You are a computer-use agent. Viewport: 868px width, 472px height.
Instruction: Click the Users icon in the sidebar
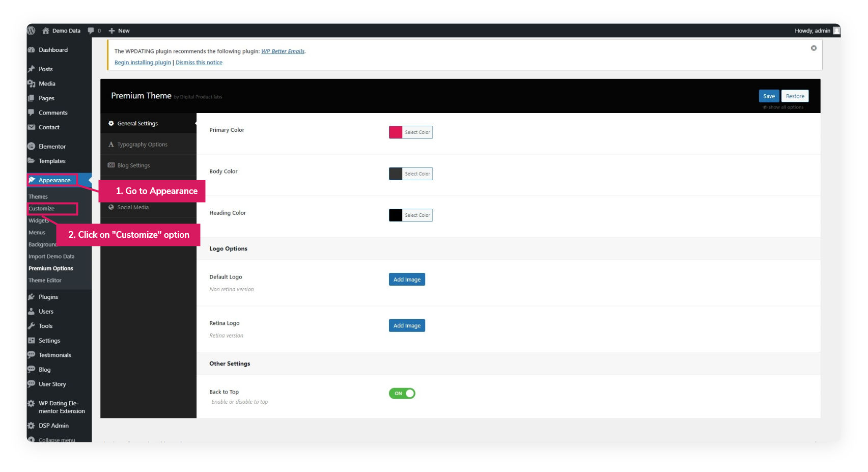32,312
